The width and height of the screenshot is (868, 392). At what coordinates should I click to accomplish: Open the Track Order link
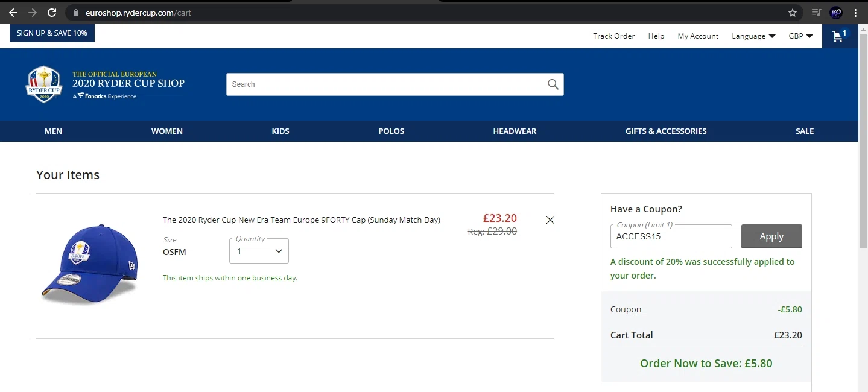click(613, 36)
